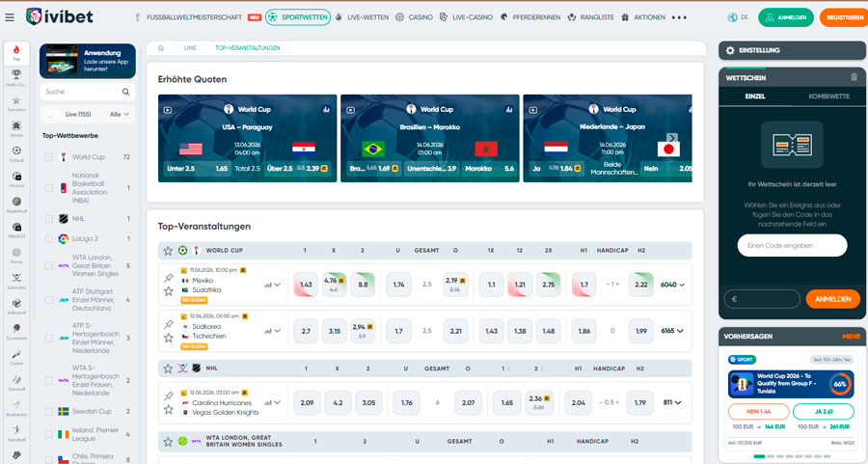Viewport: 868px width, 464px height.
Task: Click orange Anmelden button in bet slip
Action: click(x=833, y=299)
